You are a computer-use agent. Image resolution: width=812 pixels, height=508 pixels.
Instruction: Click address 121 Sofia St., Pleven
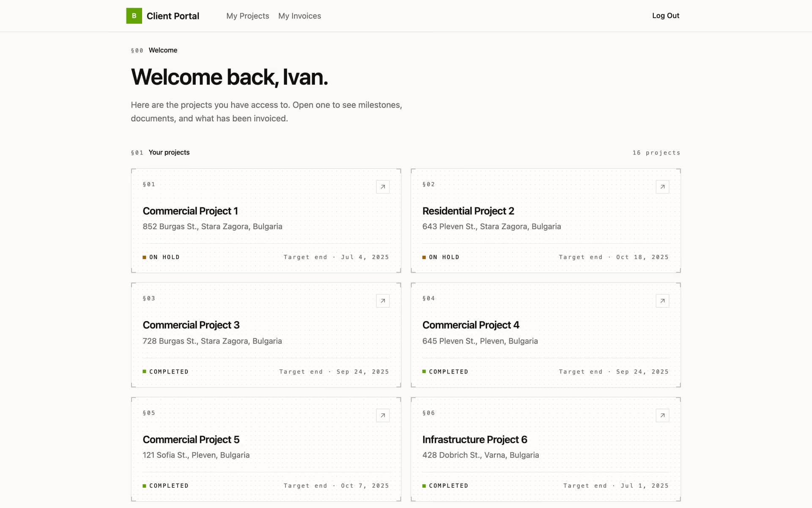pos(196,455)
